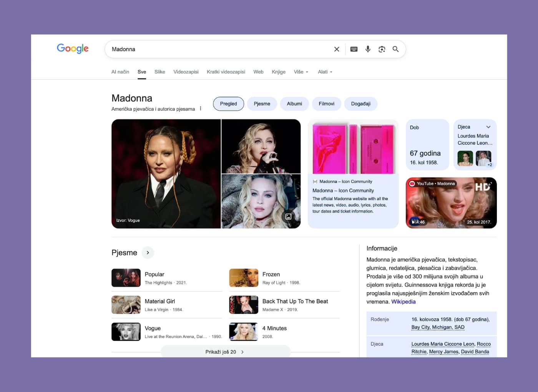Image resolution: width=538 pixels, height=392 pixels.
Task: Click the Dob card showing 67 godina
Action: coord(427,145)
